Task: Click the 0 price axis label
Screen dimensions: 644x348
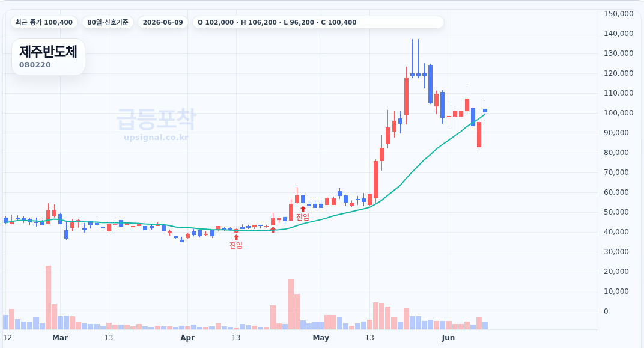Action: (606, 311)
